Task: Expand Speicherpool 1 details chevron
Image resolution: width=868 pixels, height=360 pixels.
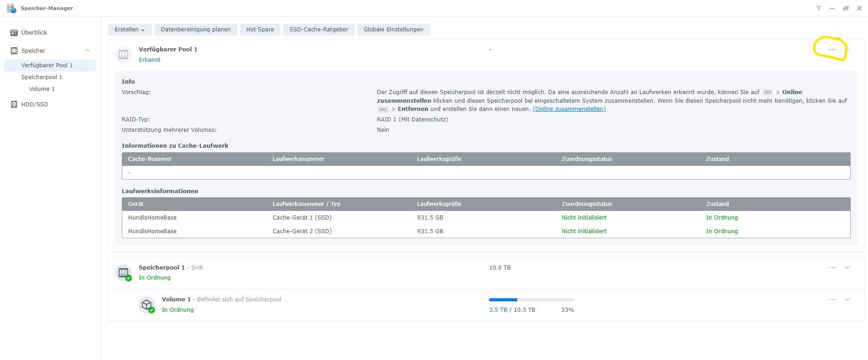Action: [x=847, y=268]
